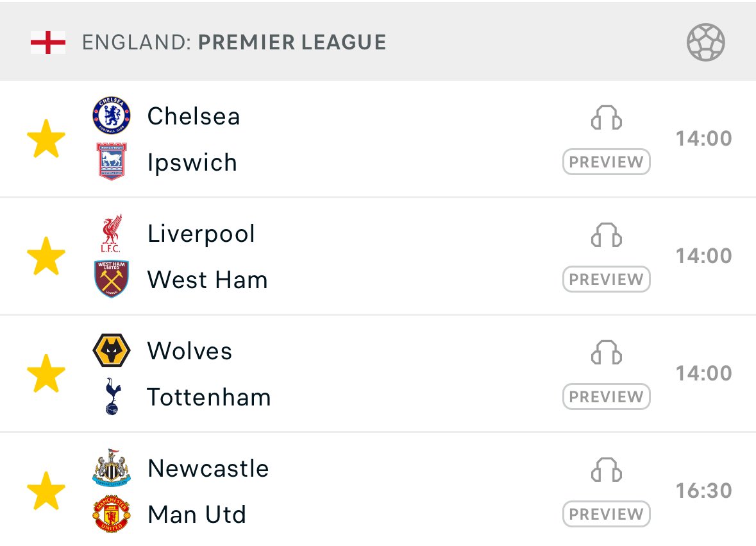Click the England flag icon
This screenshot has width=756, height=546.
[x=47, y=42]
